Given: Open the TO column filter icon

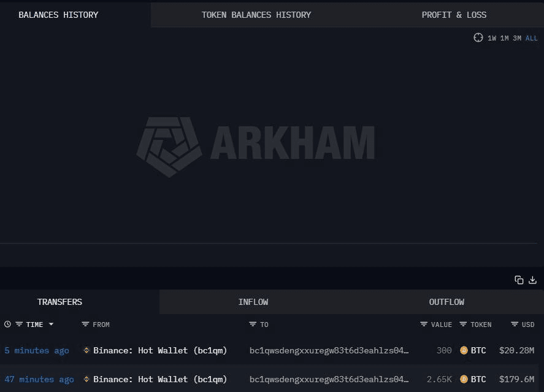Looking at the screenshot, I should (253, 325).
